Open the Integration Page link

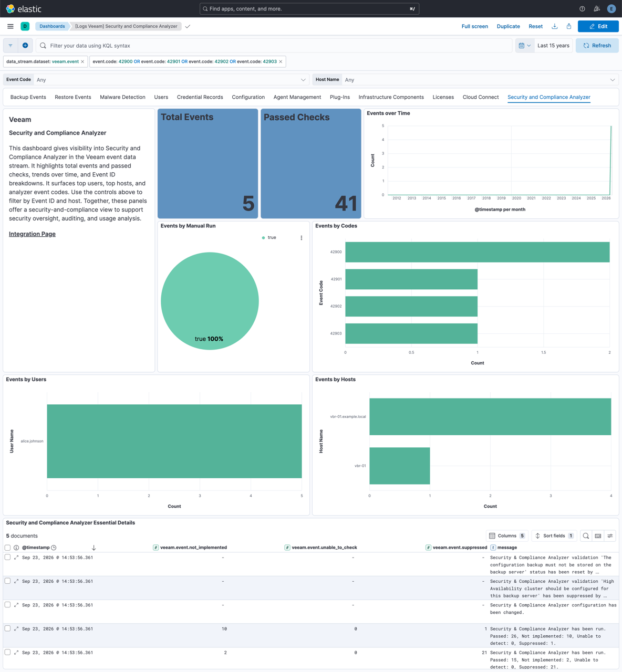coord(32,234)
